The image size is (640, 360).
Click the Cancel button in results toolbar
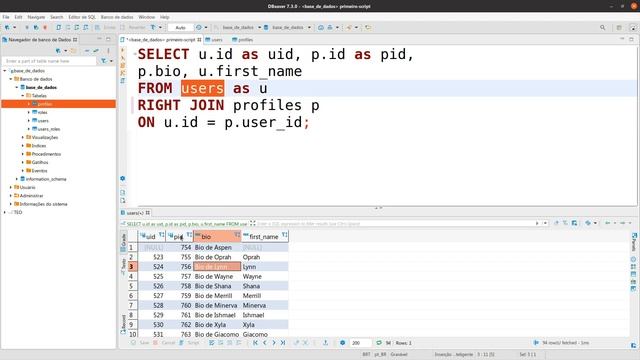point(164,343)
